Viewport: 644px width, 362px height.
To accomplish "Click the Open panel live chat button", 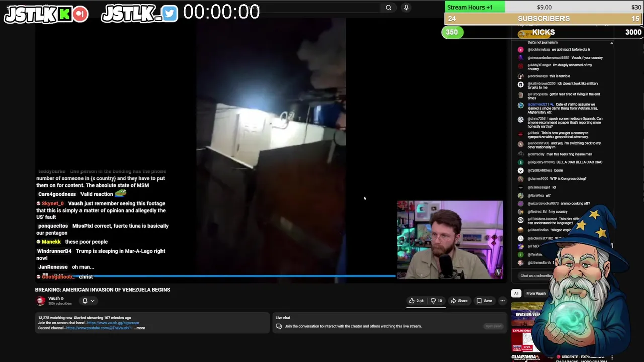I will (493, 326).
